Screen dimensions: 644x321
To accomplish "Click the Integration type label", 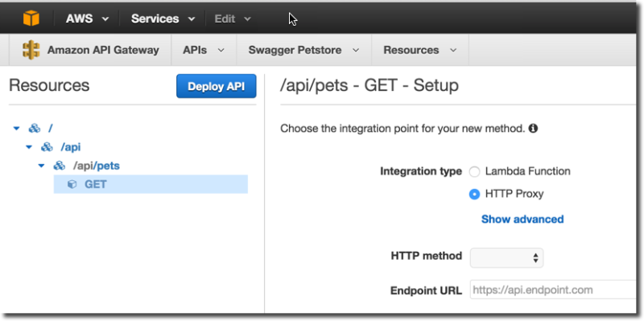I will (421, 171).
